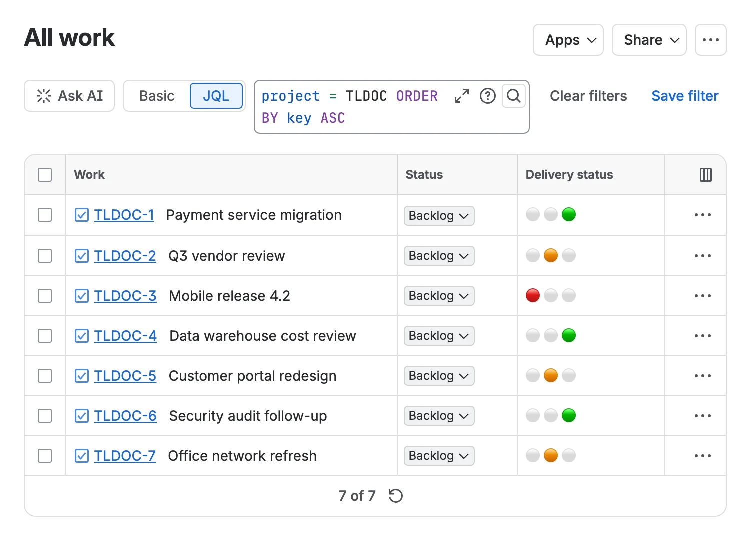Click the orange delivery light for TLDOC-2
Screen dimensions: 751x560
(551, 255)
